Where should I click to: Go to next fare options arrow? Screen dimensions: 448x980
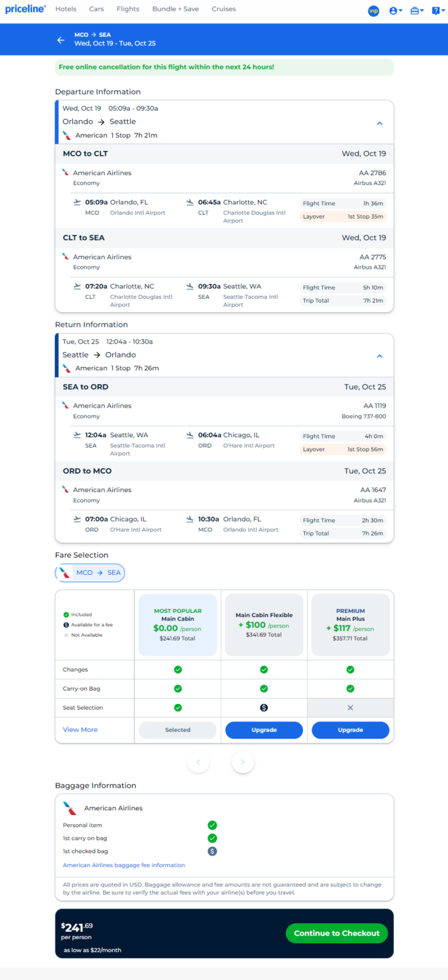tap(243, 762)
